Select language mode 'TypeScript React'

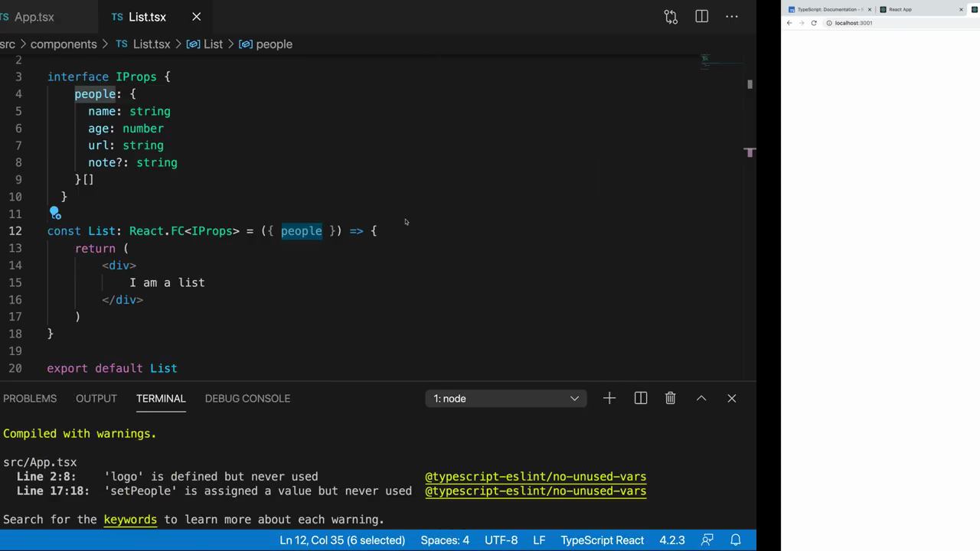603,540
